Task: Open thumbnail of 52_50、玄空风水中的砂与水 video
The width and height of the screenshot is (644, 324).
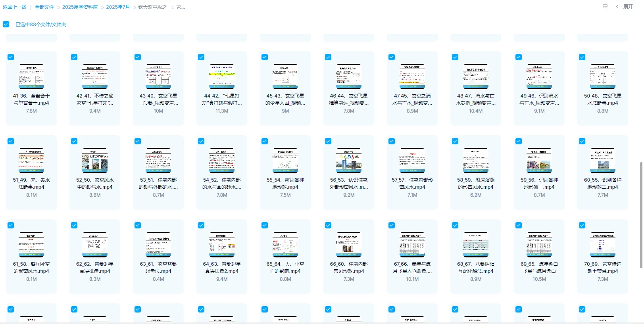Action: 95,160
